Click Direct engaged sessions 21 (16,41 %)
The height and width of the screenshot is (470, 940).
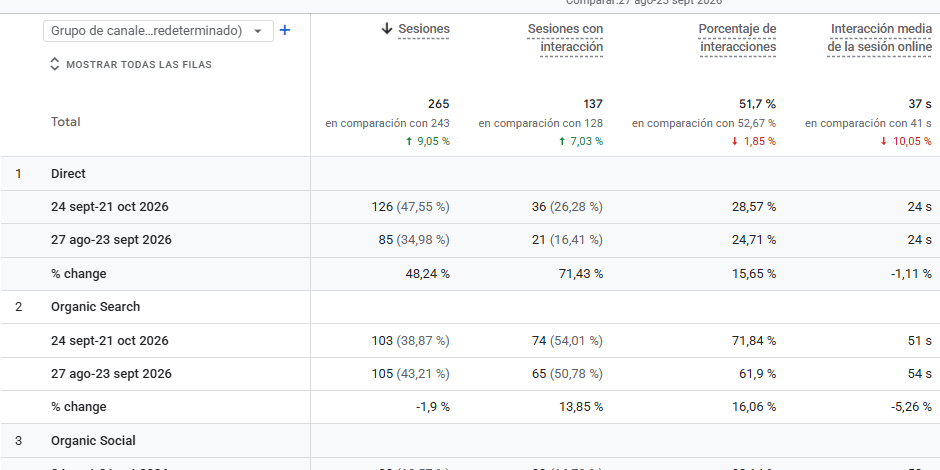567,240
